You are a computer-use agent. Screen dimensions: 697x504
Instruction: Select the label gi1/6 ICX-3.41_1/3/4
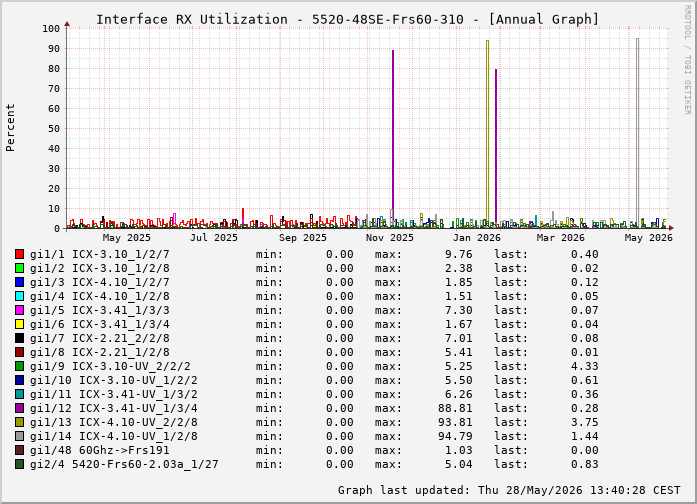[x=100, y=324]
